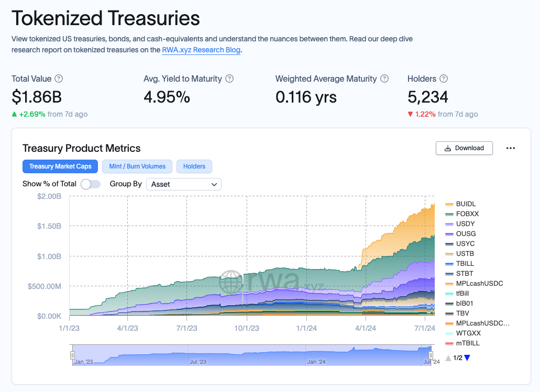Click the 0.116 yrs maturity value
This screenshot has height=392, width=540.
pyautogui.click(x=306, y=97)
